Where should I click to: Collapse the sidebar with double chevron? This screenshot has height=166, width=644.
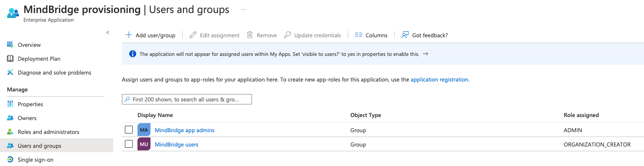[108, 33]
